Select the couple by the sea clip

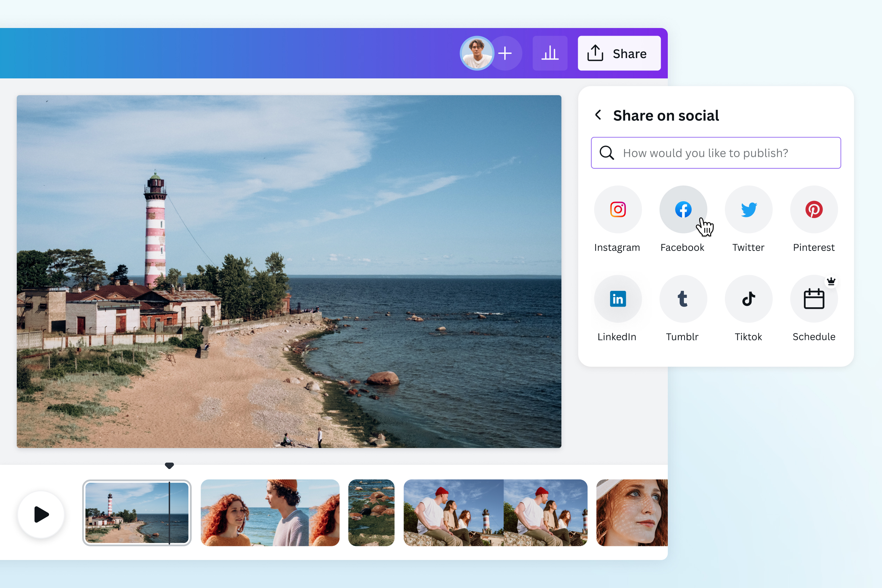click(x=269, y=512)
